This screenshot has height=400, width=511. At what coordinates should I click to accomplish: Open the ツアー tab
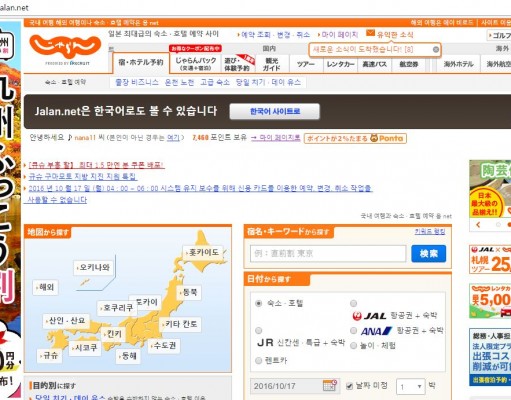pyautogui.click(x=306, y=64)
